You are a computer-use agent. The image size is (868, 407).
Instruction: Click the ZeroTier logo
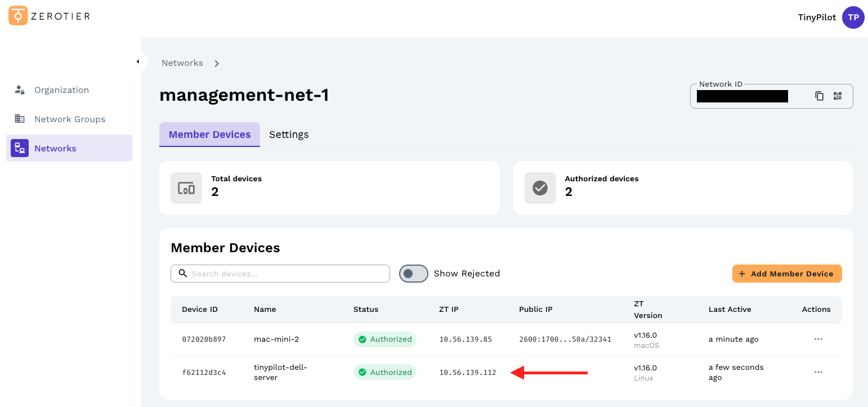click(x=48, y=15)
